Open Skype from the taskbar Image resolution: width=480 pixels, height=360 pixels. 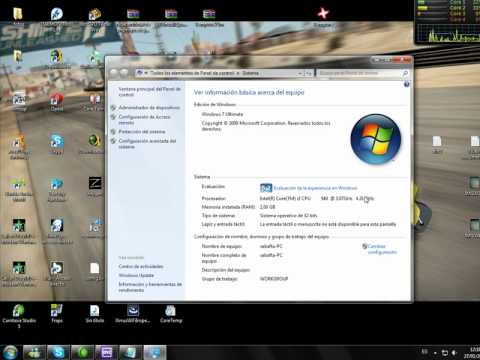pos(58,352)
